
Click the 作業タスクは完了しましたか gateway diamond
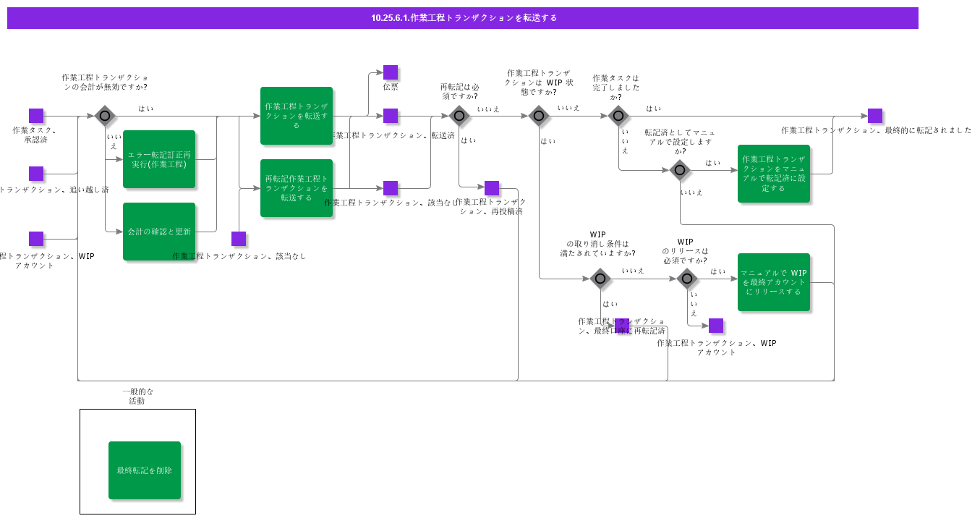click(618, 114)
